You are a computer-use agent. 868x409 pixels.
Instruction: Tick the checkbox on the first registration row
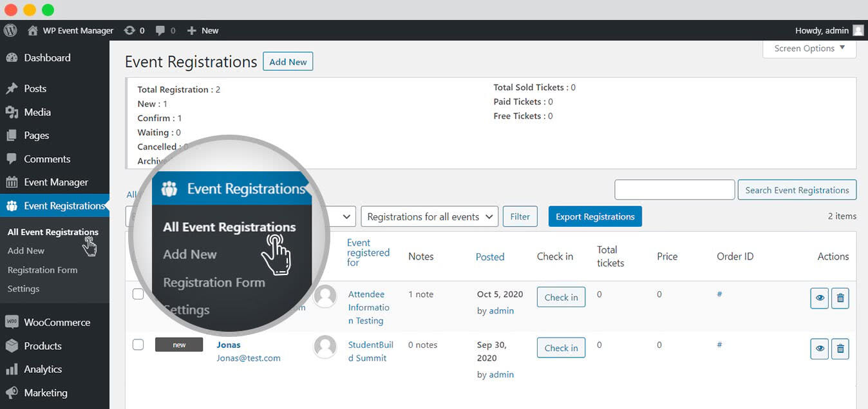point(138,294)
